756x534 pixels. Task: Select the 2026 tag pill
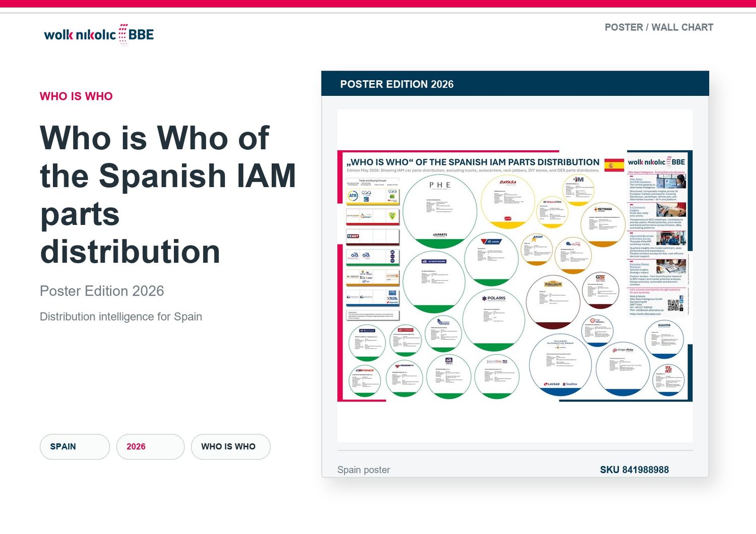click(x=150, y=447)
